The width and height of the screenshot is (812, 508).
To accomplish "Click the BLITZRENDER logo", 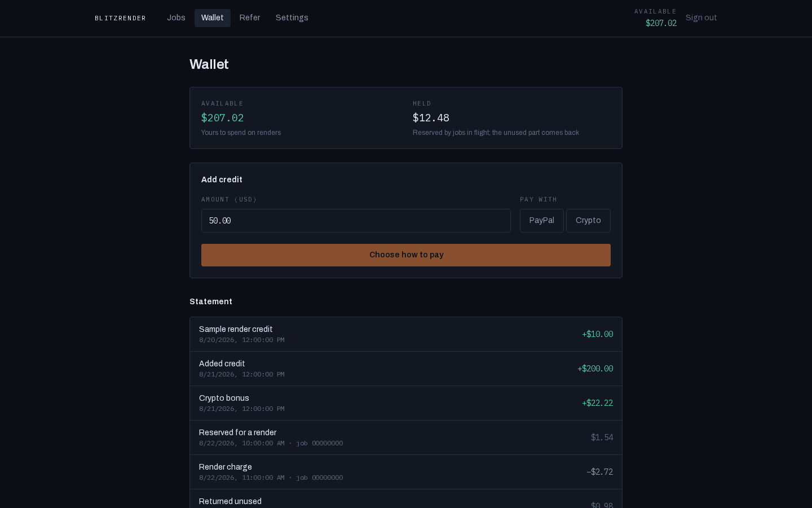I will pos(120,19).
